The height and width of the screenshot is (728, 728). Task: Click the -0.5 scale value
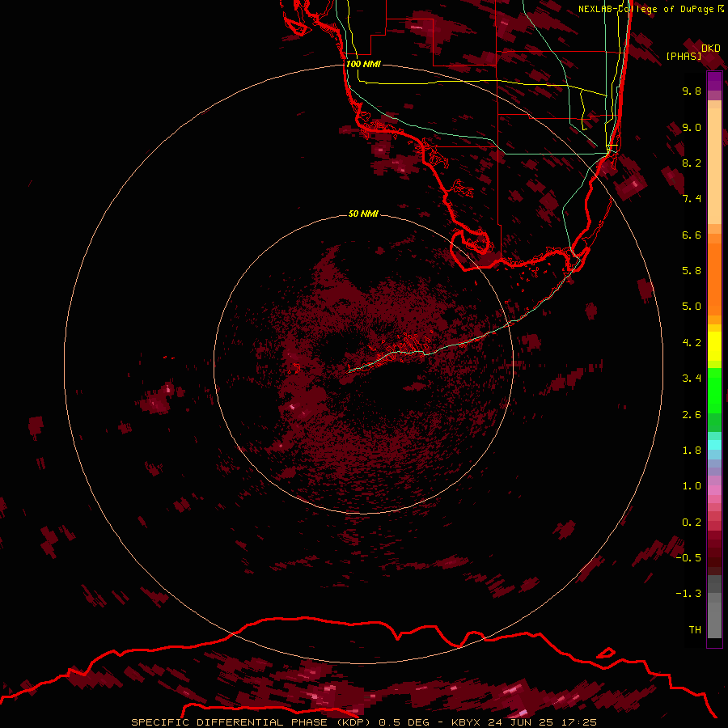click(x=688, y=558)
